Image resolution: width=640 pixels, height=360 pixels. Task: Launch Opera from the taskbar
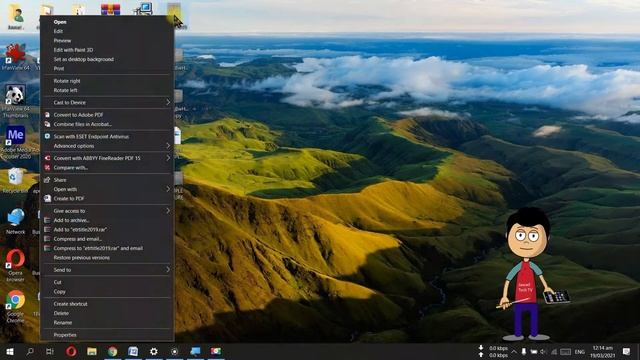[71, 351]
